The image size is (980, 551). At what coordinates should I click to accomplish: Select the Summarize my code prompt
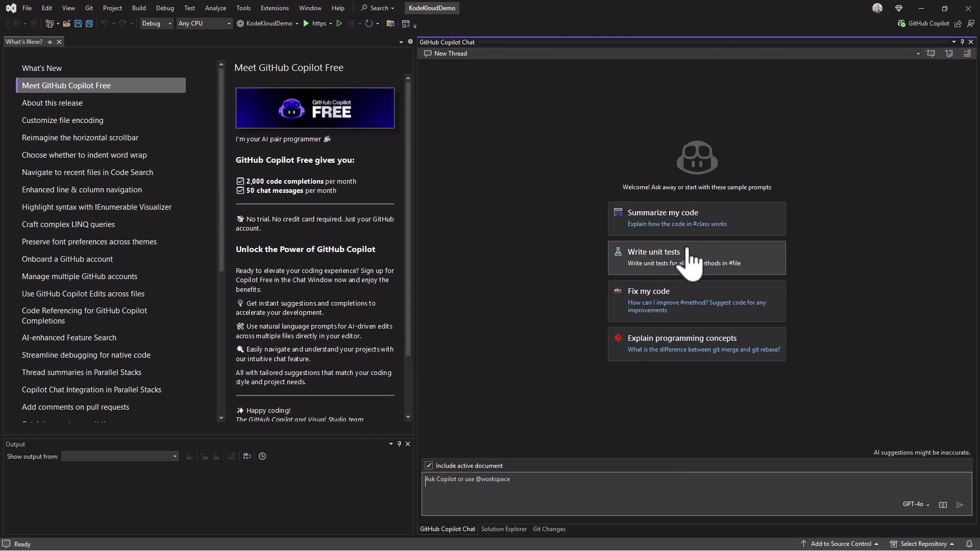pos(696,218)
